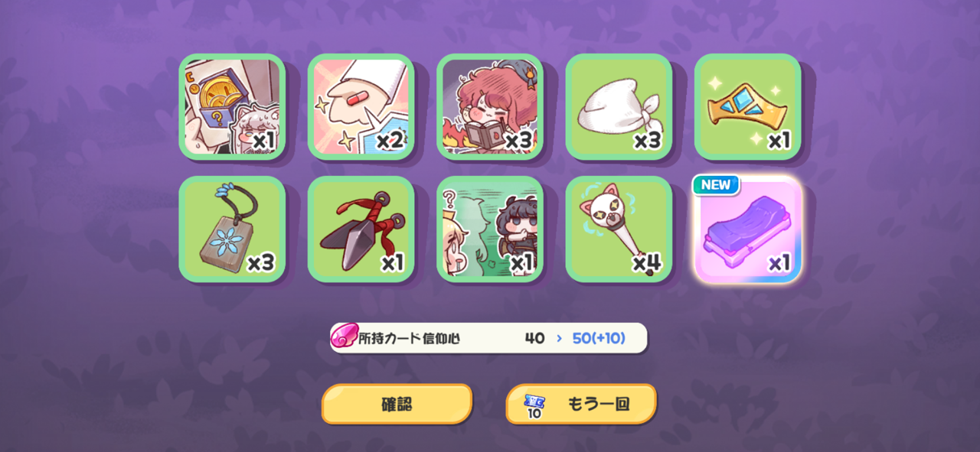Click the もう一回 draw again button

coord(581,404)
